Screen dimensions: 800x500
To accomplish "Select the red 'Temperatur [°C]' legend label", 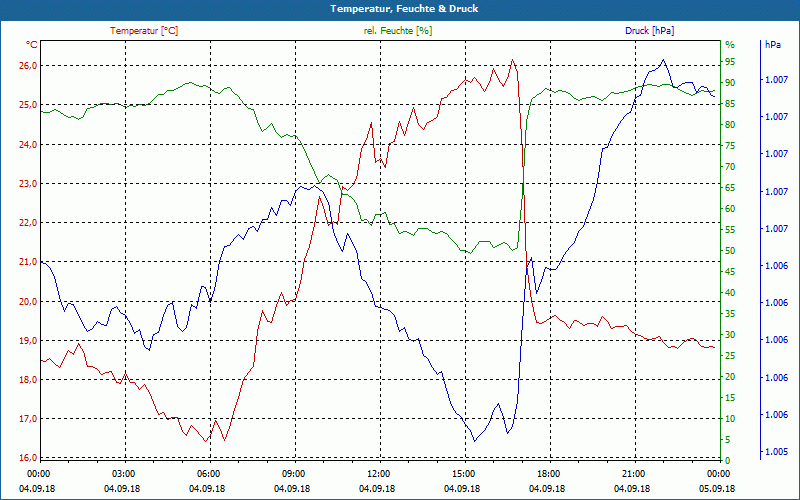I will click(x=144, y=31).
